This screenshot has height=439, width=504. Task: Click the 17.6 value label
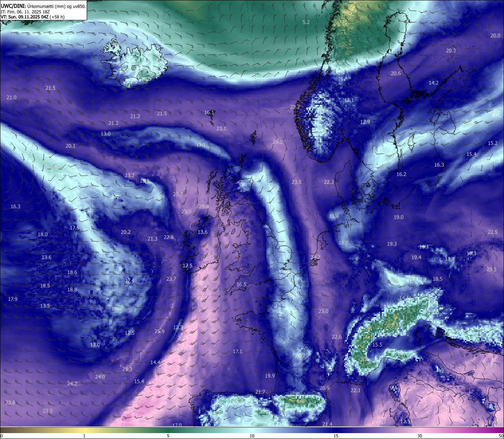pyautogui.click(x=74, y=228)
